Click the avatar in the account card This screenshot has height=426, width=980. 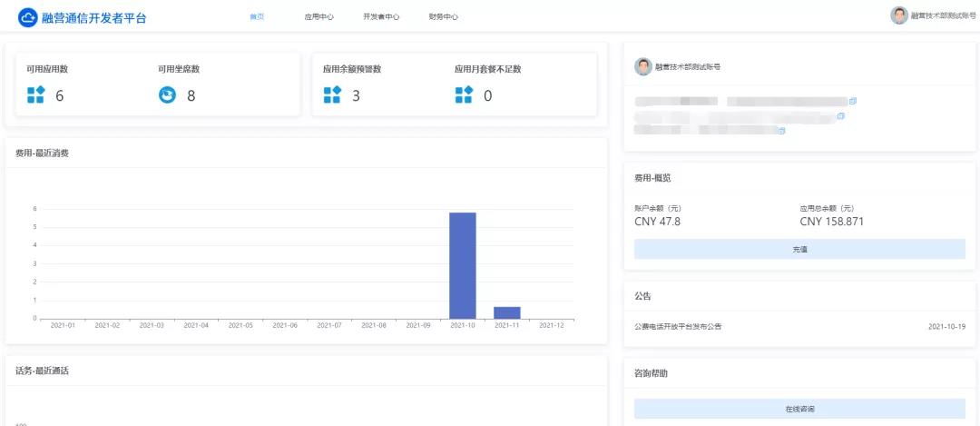coord(643,66)
